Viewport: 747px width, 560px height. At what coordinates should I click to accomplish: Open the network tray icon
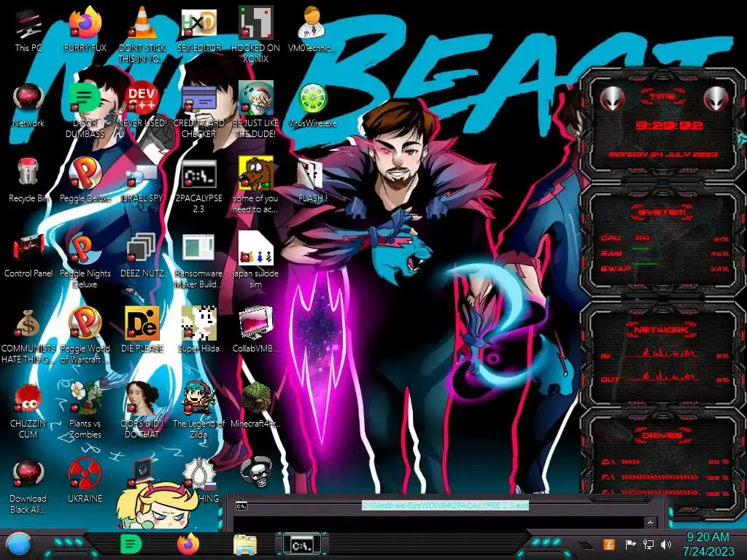pyautogui.click(x=649, y=544)
